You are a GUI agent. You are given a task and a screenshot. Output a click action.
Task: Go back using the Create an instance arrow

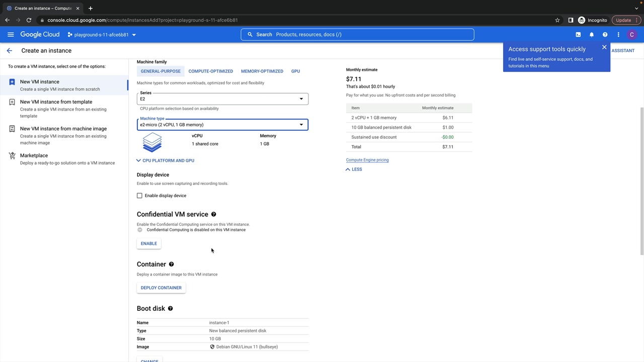(9, 51)
